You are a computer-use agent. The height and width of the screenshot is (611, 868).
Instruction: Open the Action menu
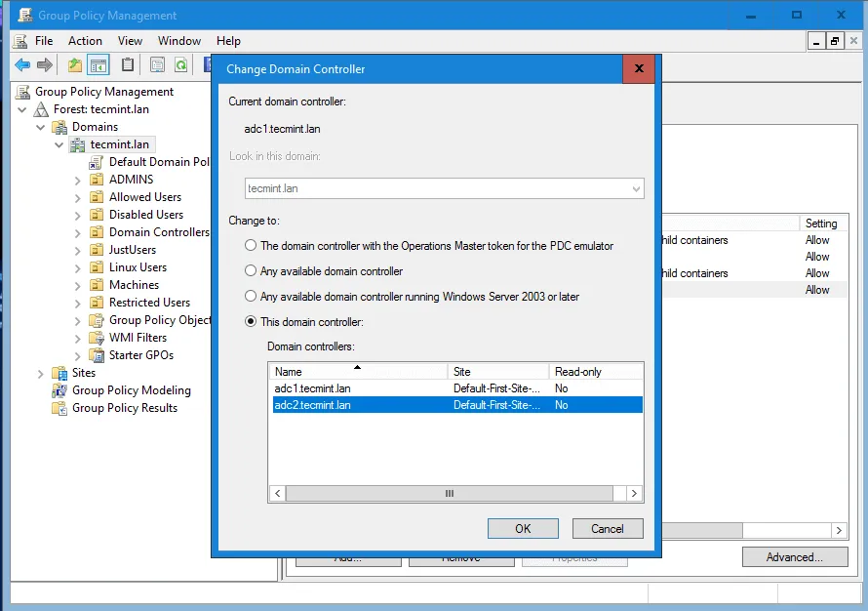pyautogui.click(x=85, y=41)
